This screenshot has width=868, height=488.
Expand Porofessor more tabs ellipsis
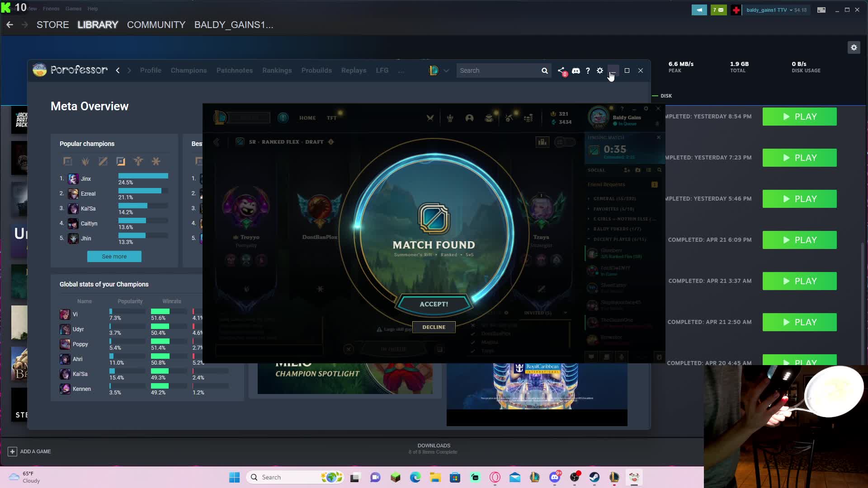401,70
